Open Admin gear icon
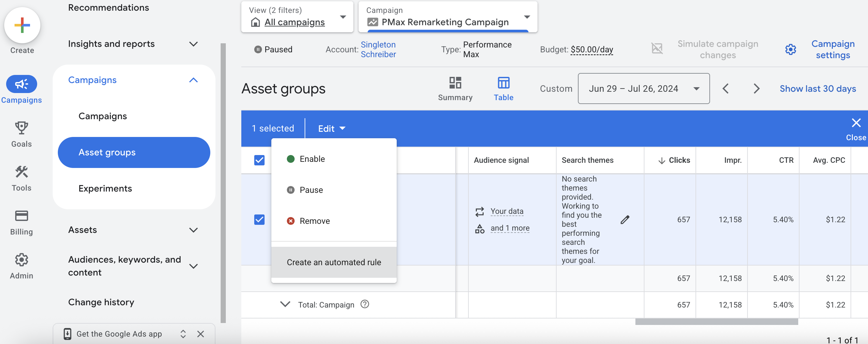 pyautogui.click(x=22, y=259)
